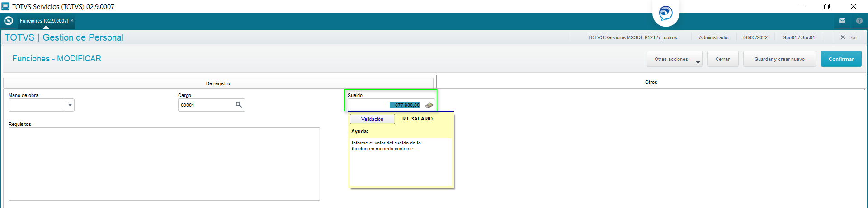The height and width of the screenshot is (208, 868).
Task: Click Guardar y crear nuevo button
Action: tap(779, 59)
